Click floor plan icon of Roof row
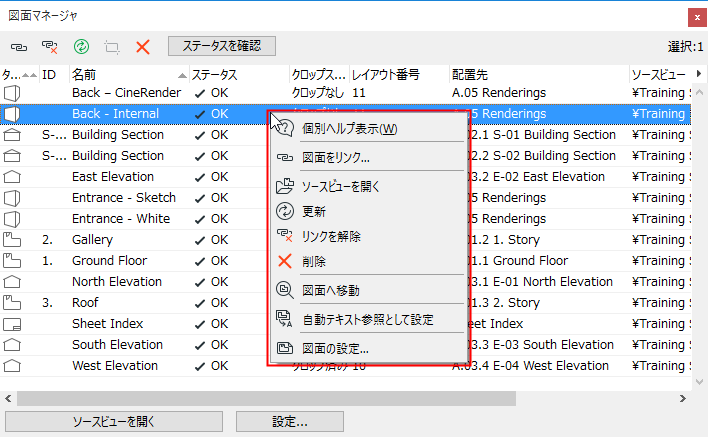This screenshot has width=708, height=437. coord(12,303)
